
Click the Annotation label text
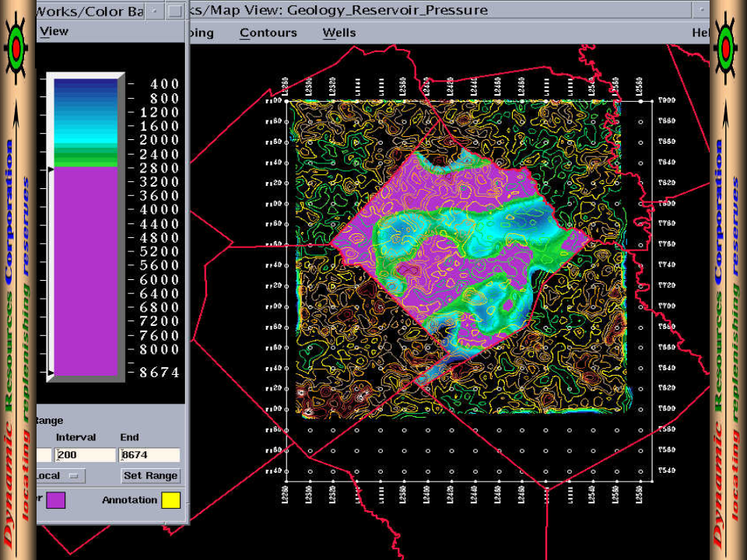pos(130,500)
